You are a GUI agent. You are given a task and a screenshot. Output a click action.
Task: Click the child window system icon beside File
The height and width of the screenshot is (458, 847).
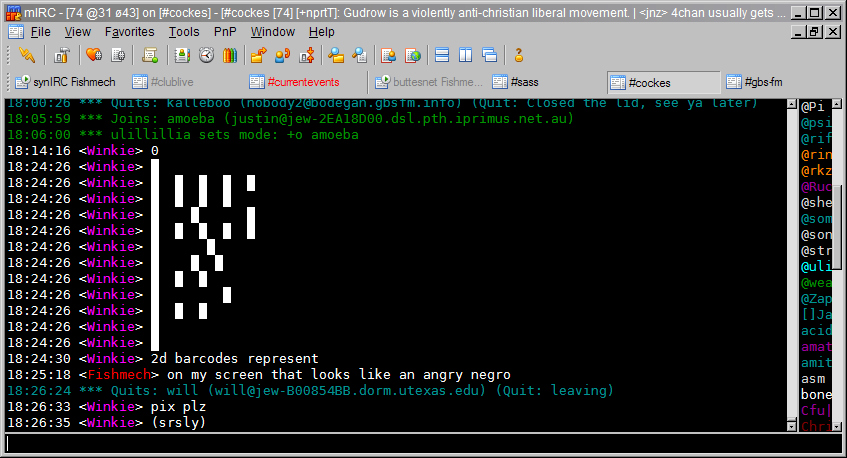point(16,32)
